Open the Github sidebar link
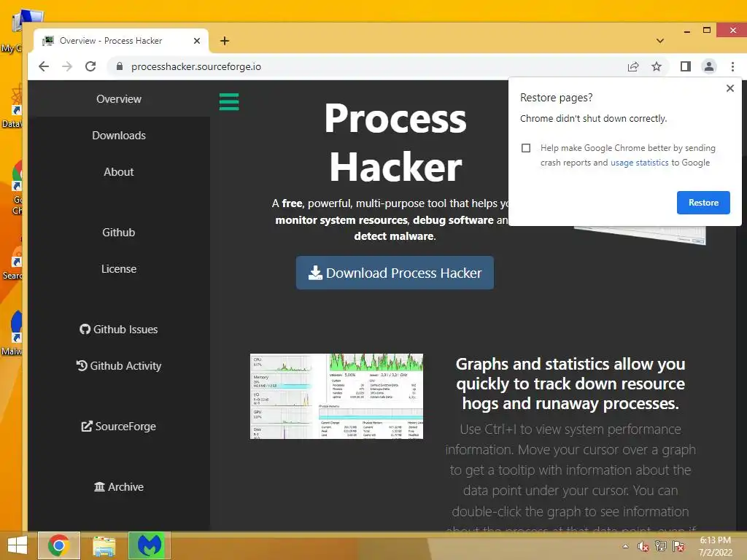747x560 pixels. coord(119,233)
